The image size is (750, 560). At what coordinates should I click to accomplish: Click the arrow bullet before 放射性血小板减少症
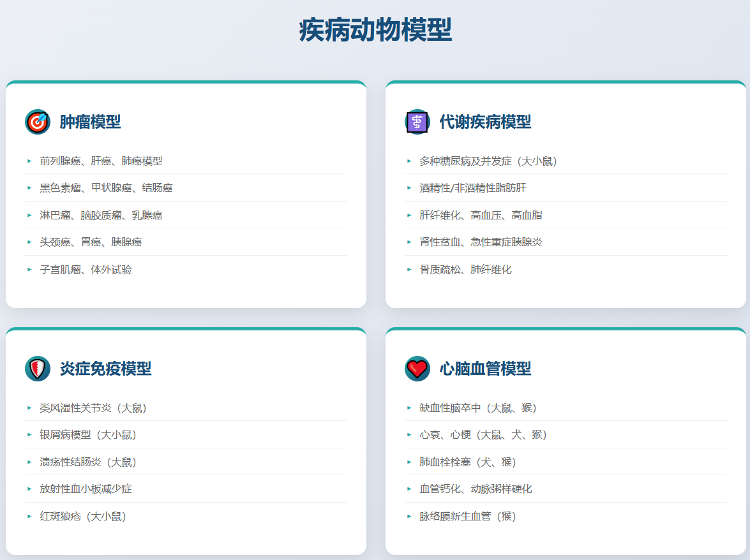pos(29,489)
